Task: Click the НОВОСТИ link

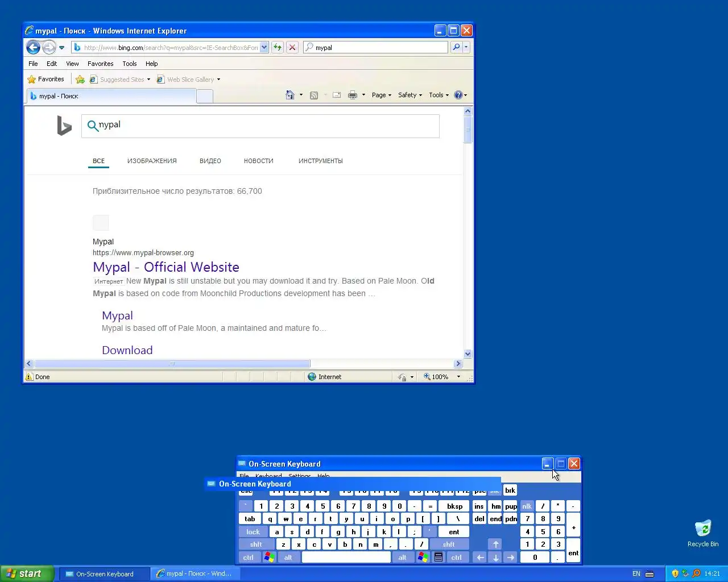Action: (x=259, y=161)
